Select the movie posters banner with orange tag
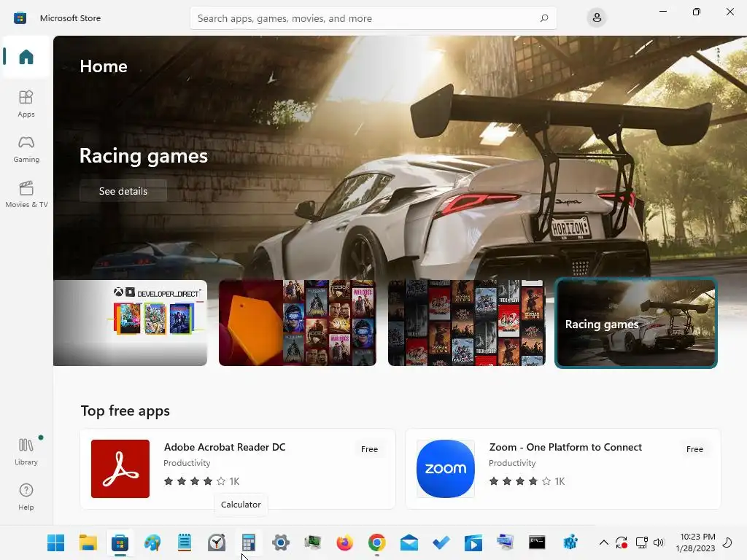The height and width of the screenshot is (560, 747). pos(298,323)
